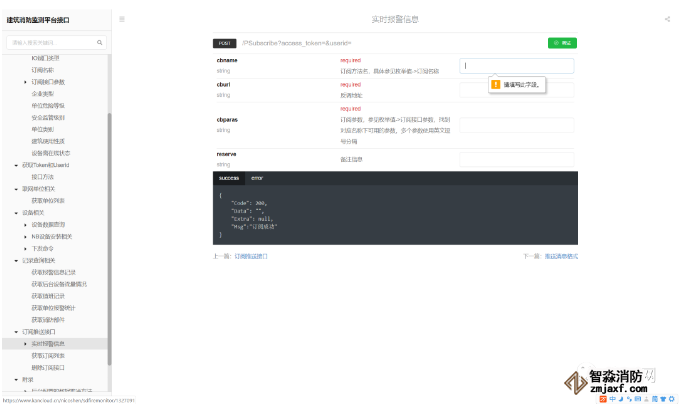Expand the 设备数据查询 tree node
This screenshot has height=404, width=680.
tap(26, 225)
